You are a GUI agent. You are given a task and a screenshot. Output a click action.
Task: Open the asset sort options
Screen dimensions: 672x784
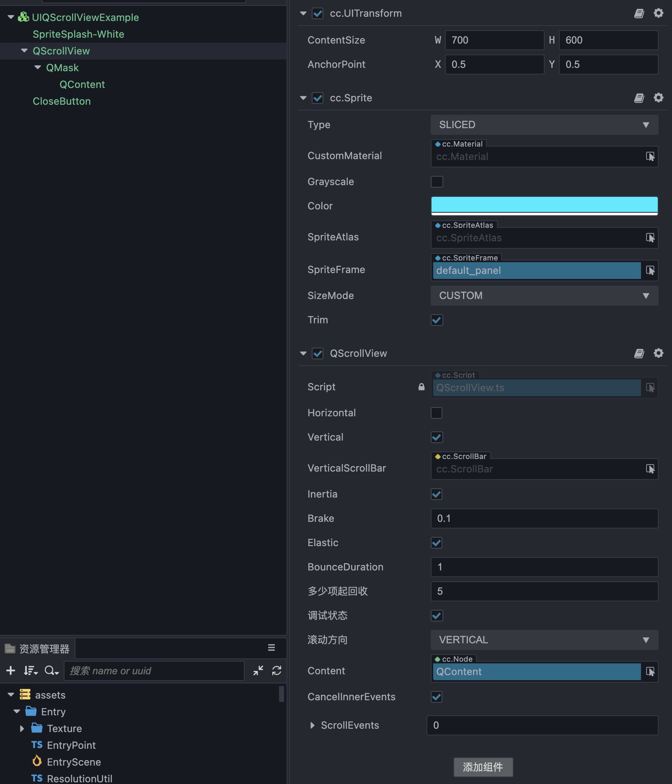(31, 671)
